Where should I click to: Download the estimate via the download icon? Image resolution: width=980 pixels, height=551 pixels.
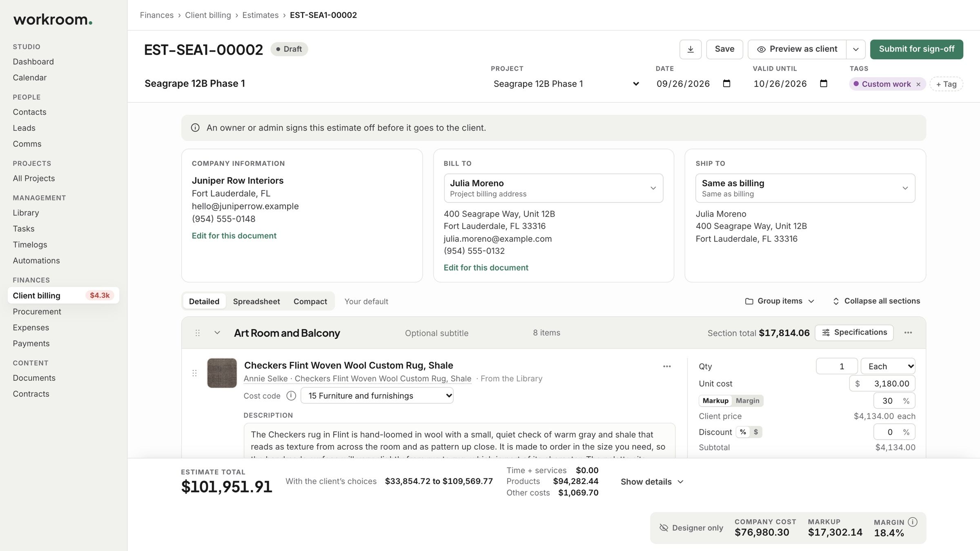690,49
